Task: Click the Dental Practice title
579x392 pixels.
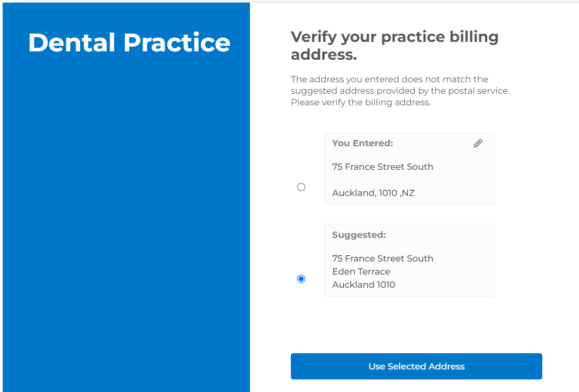Action: pos(129,42)
